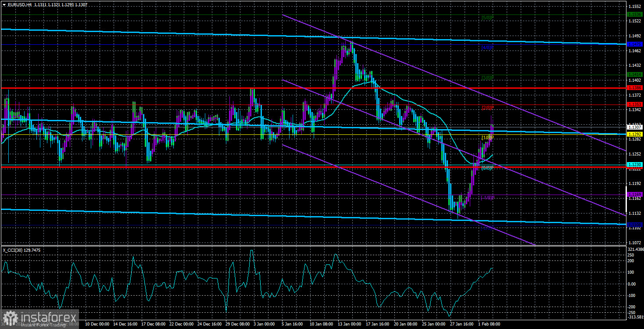This screenshot has width=644, height=329.
Task: Select the [2/8]P Murrey level label
Action: (487, 108)
